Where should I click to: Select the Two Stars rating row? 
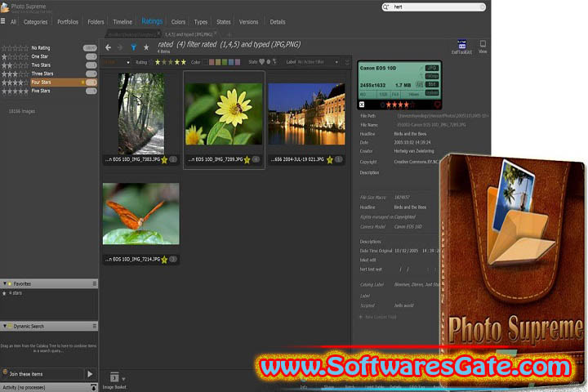pyautogui.click(x=49, y=65)
